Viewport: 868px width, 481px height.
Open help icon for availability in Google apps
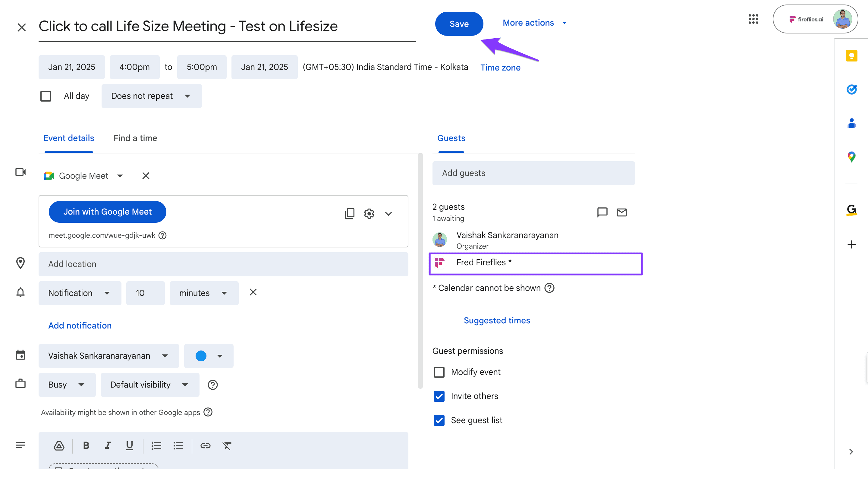click(208, 412)
